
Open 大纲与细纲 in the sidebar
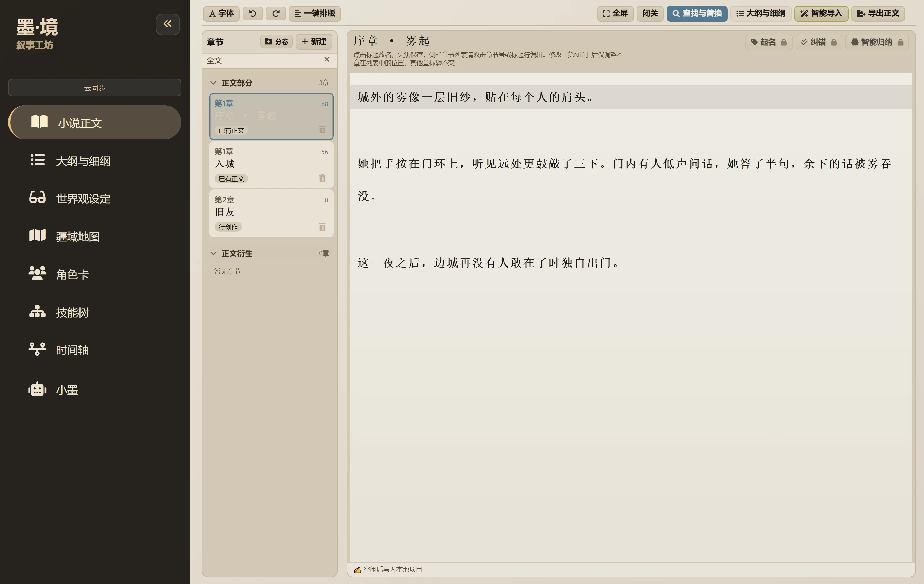(x=95, y=161)
